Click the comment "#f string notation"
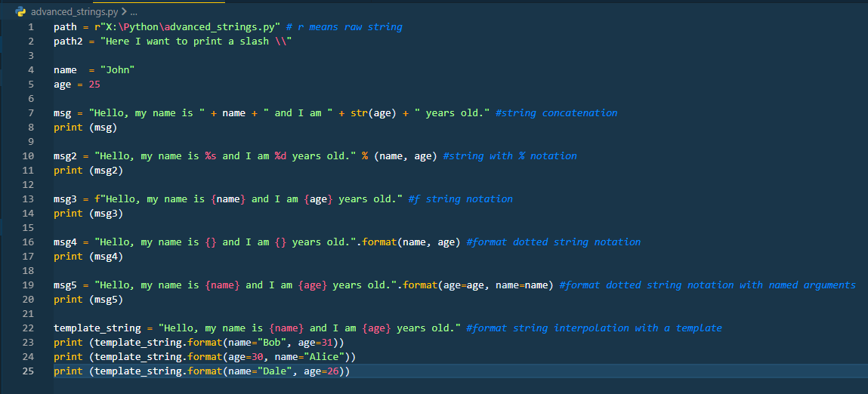The image size is (868, 394). pyautogui.click(x=461, y=199)
